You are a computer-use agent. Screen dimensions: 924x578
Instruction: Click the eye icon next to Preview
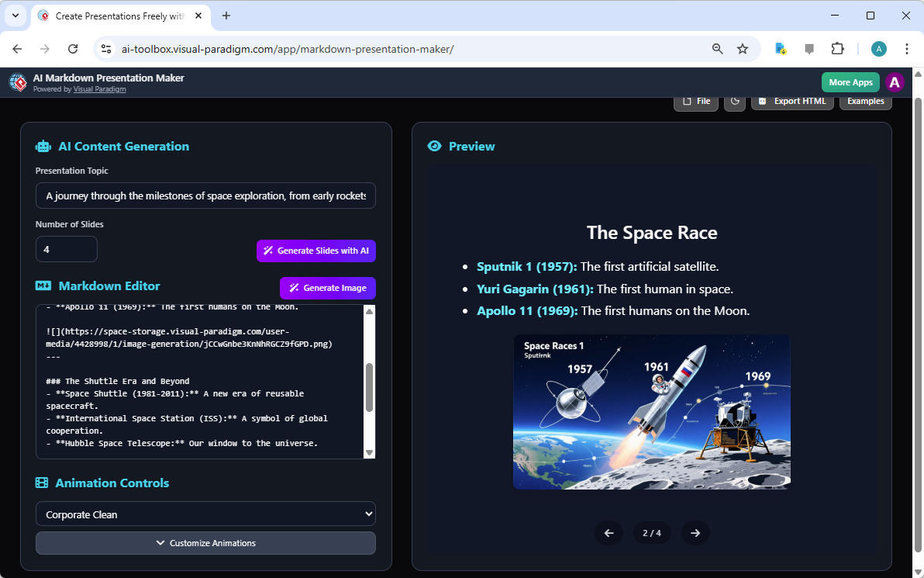(x=435, y=146)
